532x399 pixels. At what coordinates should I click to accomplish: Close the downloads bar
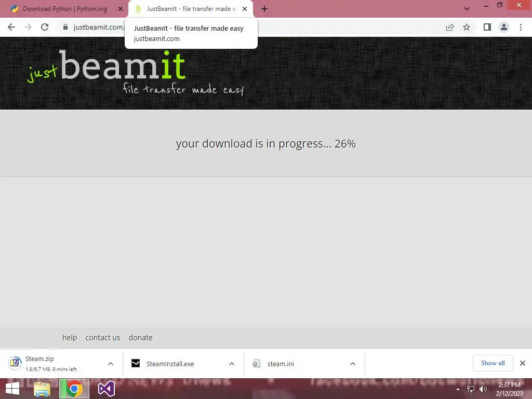tap(523, 363)
